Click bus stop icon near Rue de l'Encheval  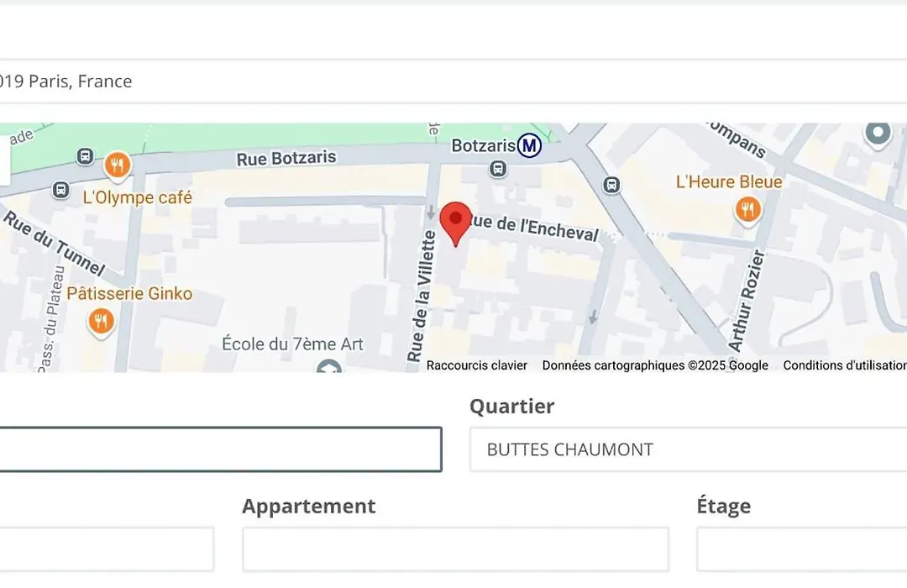click(611, 185)
